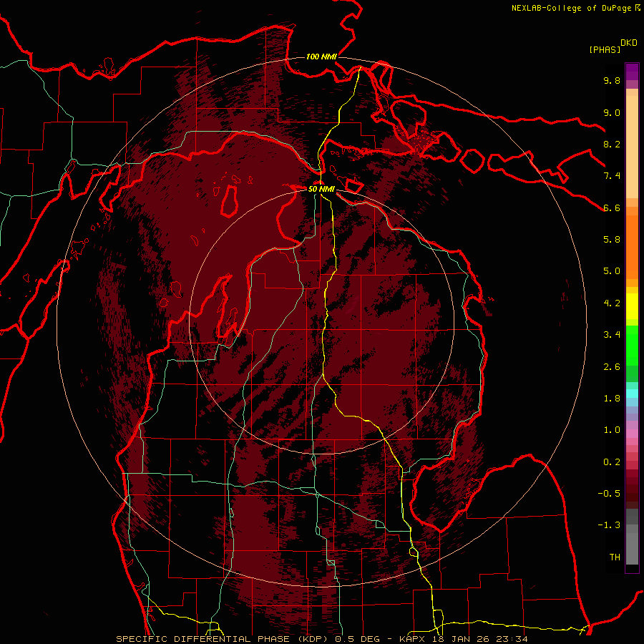
Task: Click the 7.4 value on color scale
Action: (612, 176)
